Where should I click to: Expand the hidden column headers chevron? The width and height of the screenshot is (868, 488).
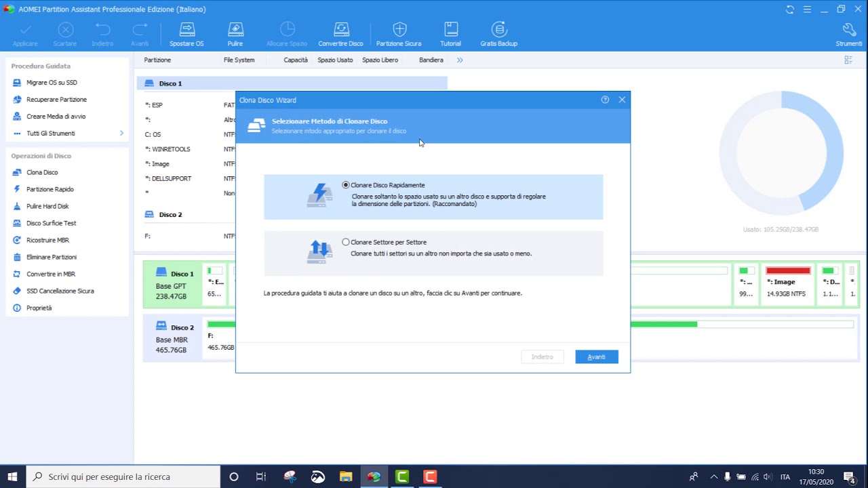point(460,60)
